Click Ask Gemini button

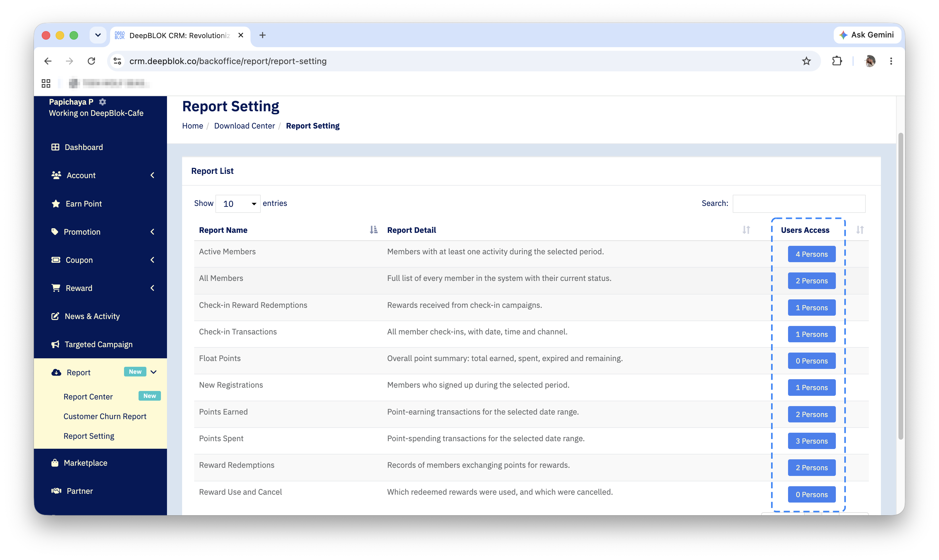(867, 35)
